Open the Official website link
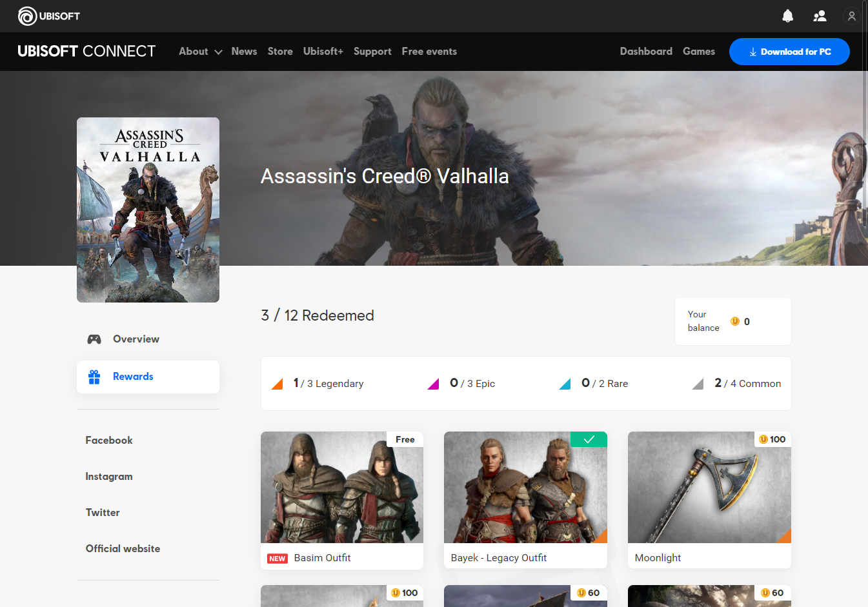The image size is (868, 607). (123, 549)
